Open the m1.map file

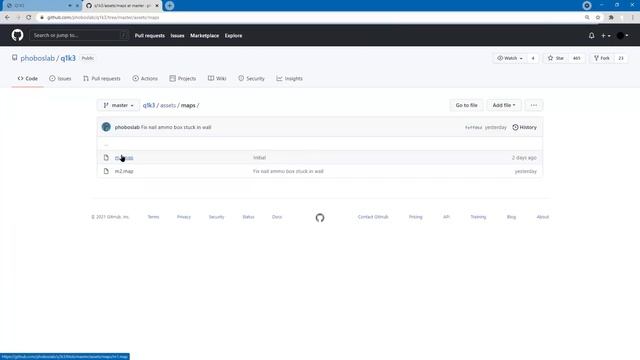pyautogui.click(x=124, y=158)
